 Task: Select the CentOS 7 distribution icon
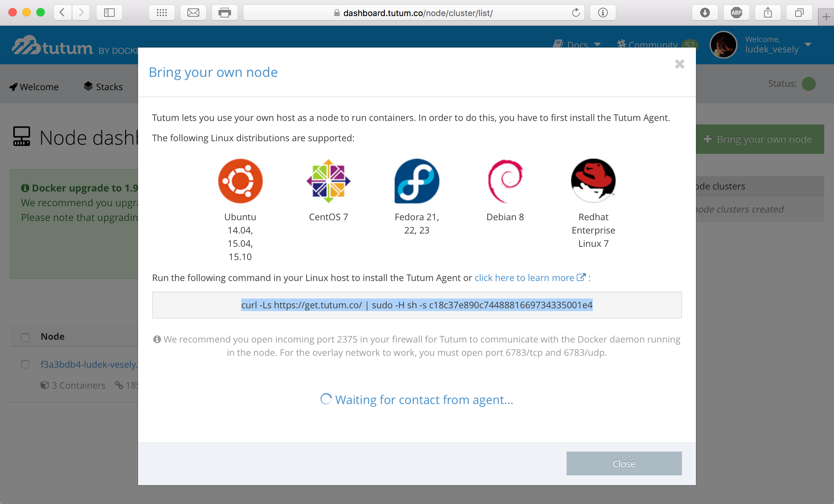tap(328, 180)
